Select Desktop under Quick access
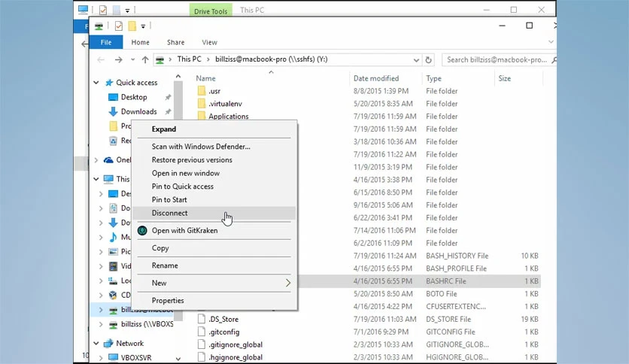This screenshot has height=364, width=629. 134,97
